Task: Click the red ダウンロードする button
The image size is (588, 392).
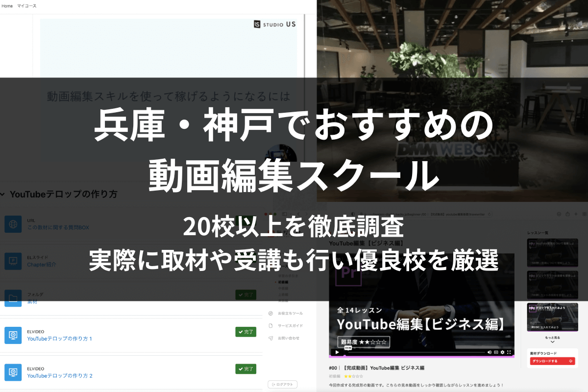Action: [x=552, y=361]
